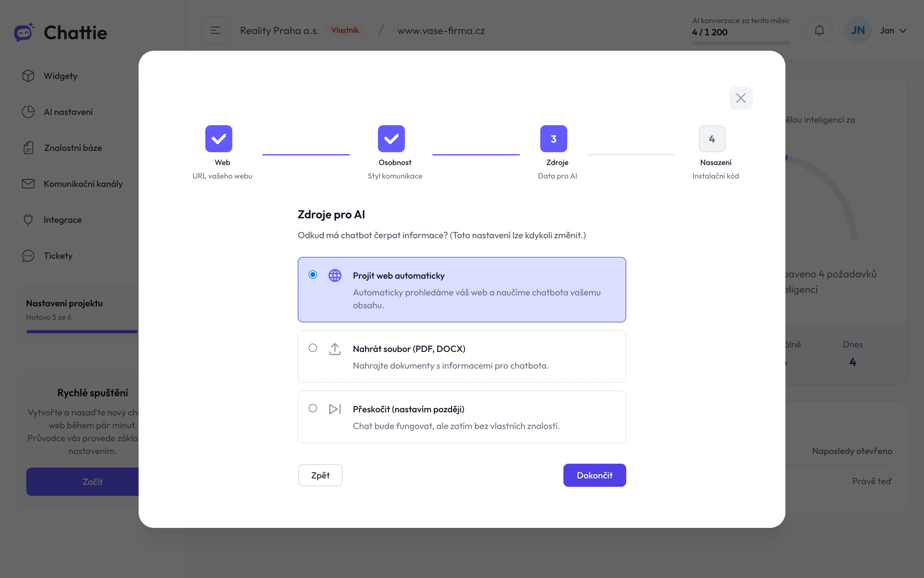Click the Projít web automaticky title

pos(398,276)
